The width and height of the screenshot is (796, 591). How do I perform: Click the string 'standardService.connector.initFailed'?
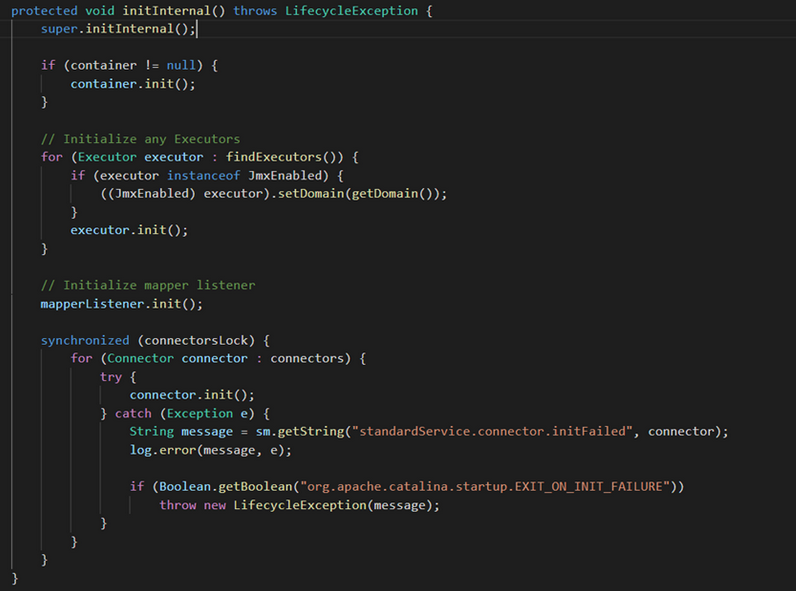(x=492, y=432)
